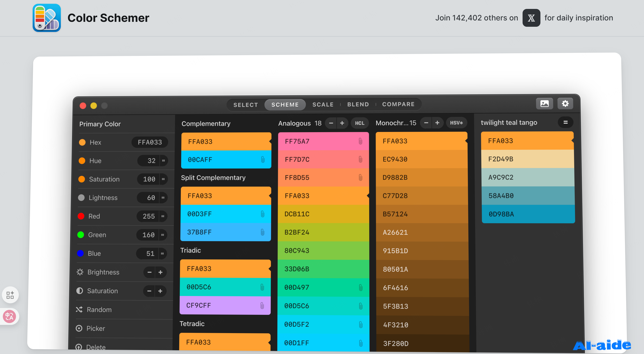Viewport: 644px width, 354px height.
Task: Click the paperclip on swatch 00D1FF
Action: [361, 343]
